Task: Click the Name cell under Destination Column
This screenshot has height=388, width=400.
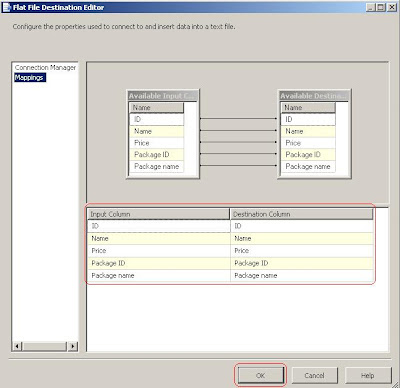Action: tap(302, 238)
